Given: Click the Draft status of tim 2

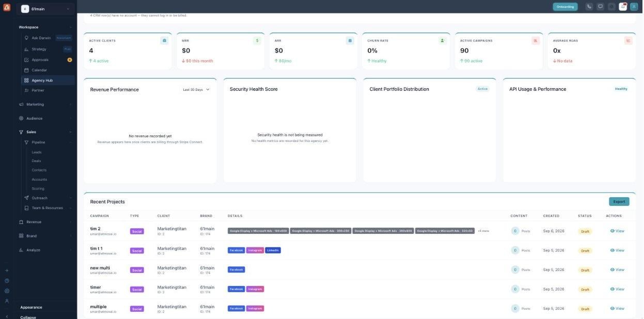Looking at the screenshot, I should 585,231.
